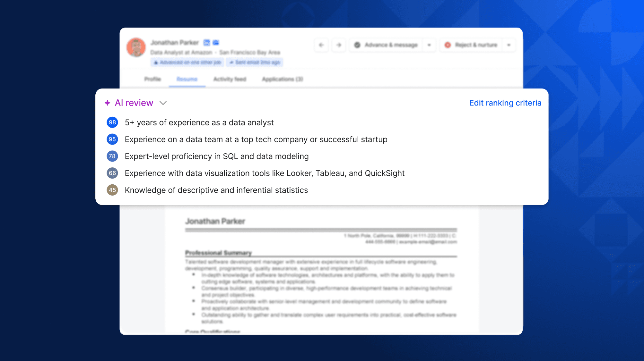Select the checkmark icon on Advance & message
The height and width of the screenshot is (361, 644).
pos(357,45)
